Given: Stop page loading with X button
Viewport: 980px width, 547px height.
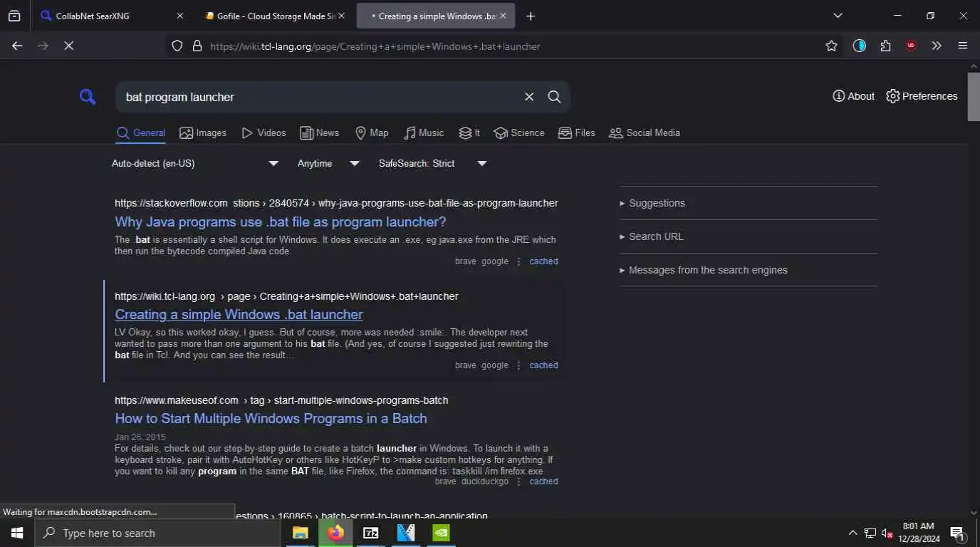Looking at the screenshot, I should click(68, 46).
